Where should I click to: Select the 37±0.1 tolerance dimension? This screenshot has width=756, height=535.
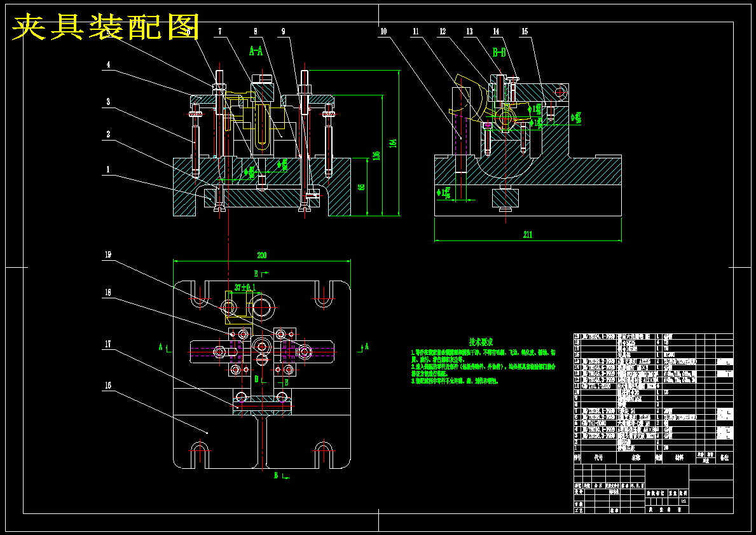click(244, 288)
